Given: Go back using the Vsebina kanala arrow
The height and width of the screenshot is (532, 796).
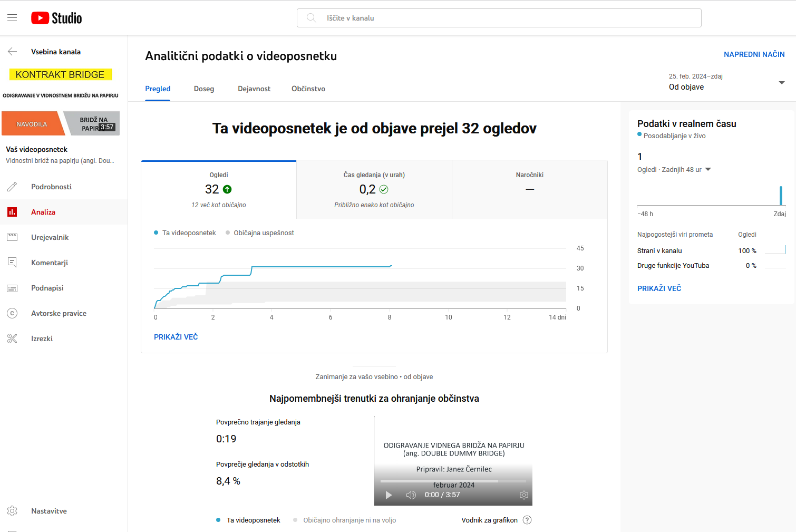Looking at the screenshot, I should coord(12,52).
